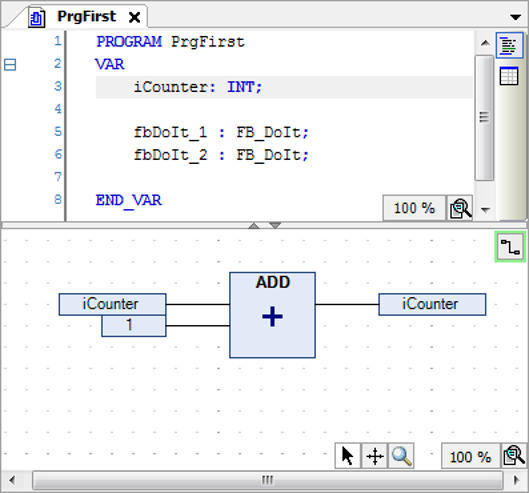529x493 pixels.
Task: Switch to tabular declaration view icon
Action: click(509, 76)
